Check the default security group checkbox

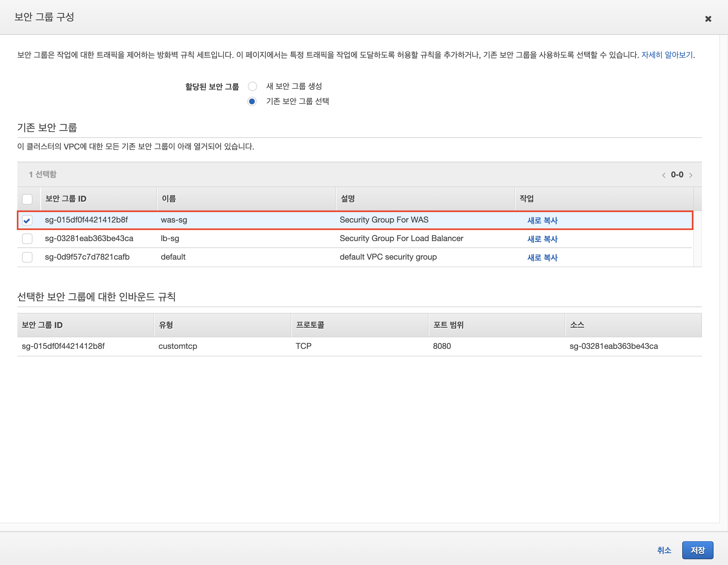tap(27, 257)
